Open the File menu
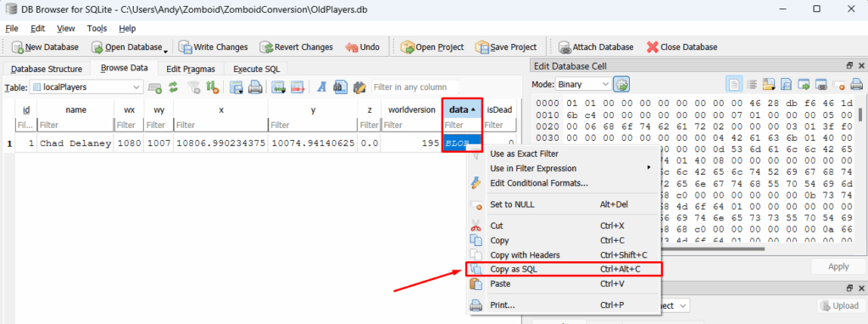The image size is (868, 324). 12,28
